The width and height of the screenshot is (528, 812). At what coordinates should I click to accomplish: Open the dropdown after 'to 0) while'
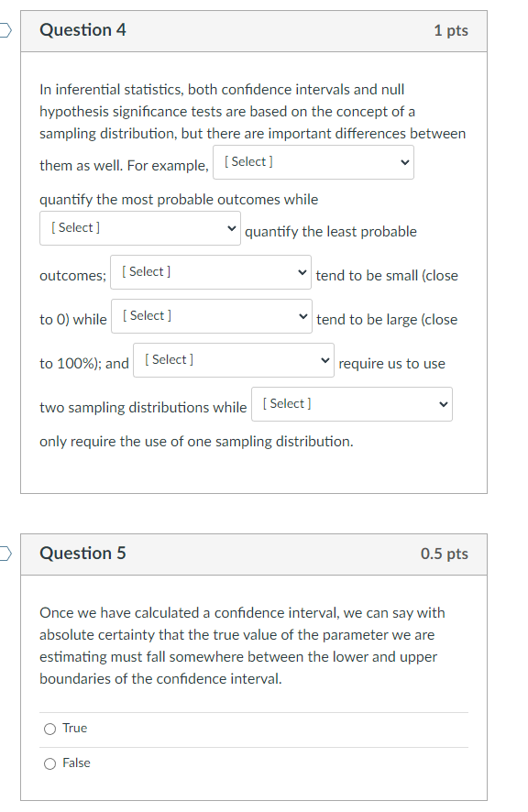tap(211, 315)
